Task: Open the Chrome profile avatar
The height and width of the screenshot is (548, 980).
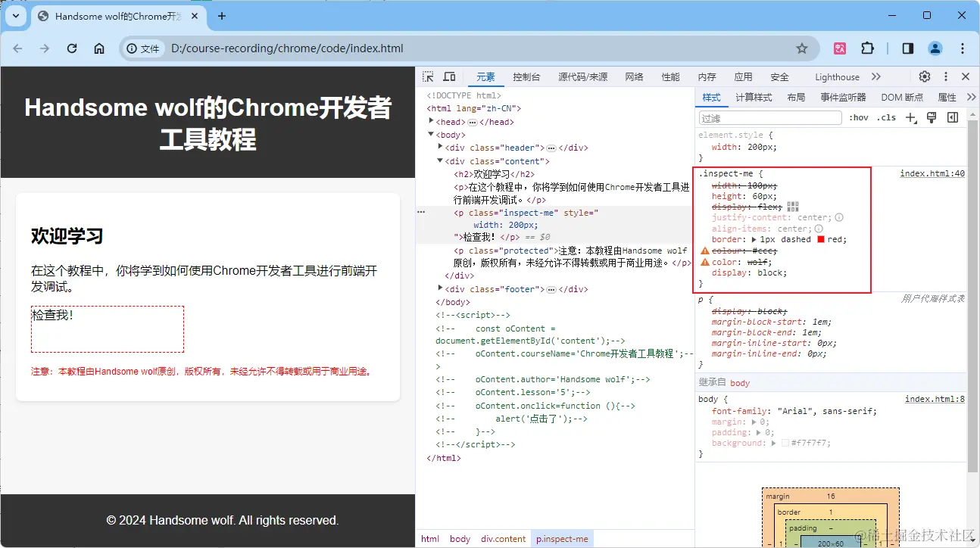Action: [x=935, y=48]
